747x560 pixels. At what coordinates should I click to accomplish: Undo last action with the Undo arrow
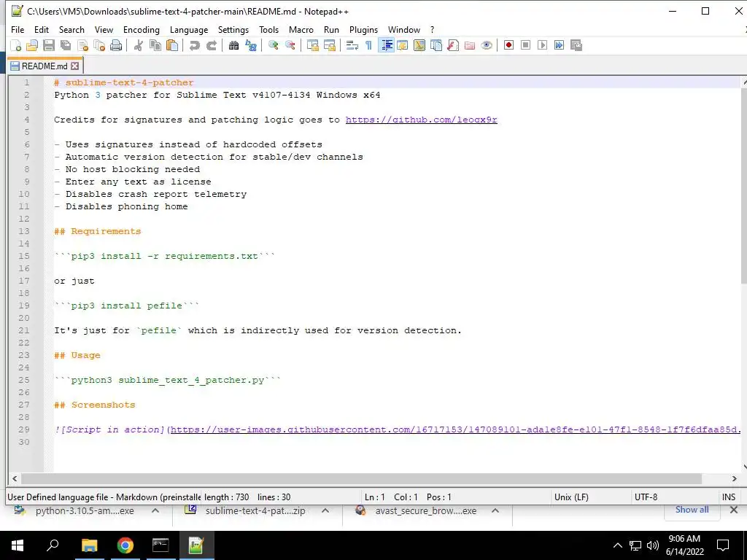pos(194,45)
